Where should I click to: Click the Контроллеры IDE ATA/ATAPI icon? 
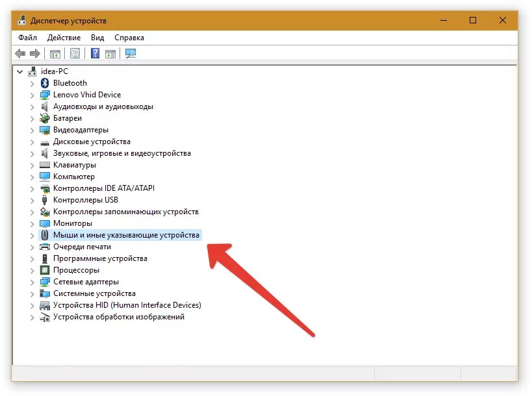point(45,188)
